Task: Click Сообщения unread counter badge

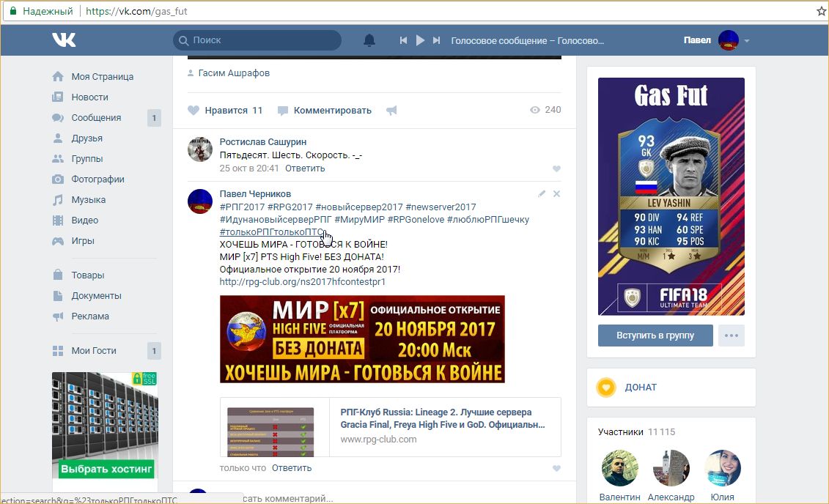Action: click(x=154, y=118)
